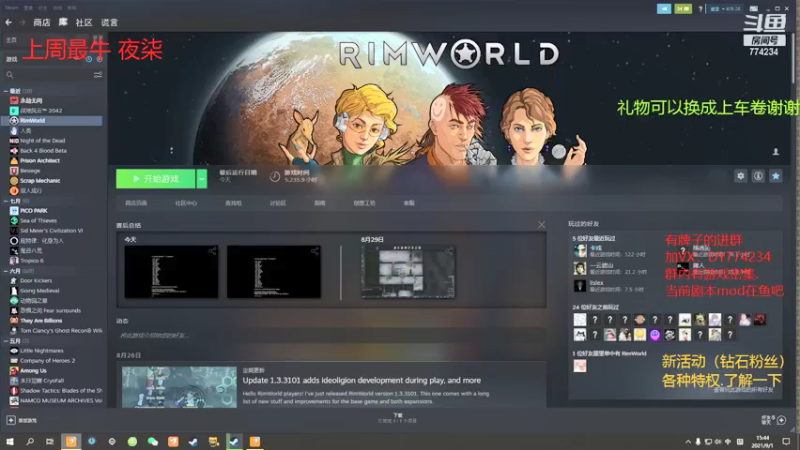Open the Windows notification center icon
This screenshot has height=450, width=800.
click(786, 441)
